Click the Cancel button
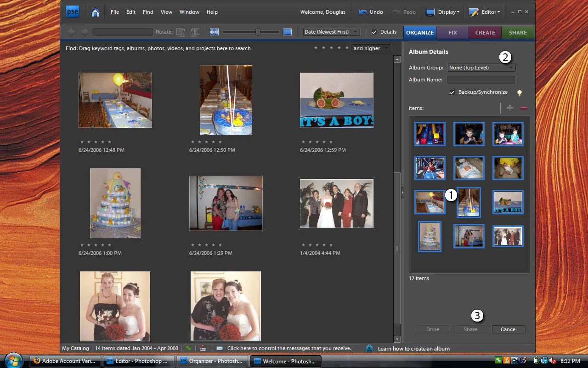Screen dimensions: 588x368 (509, 329)
